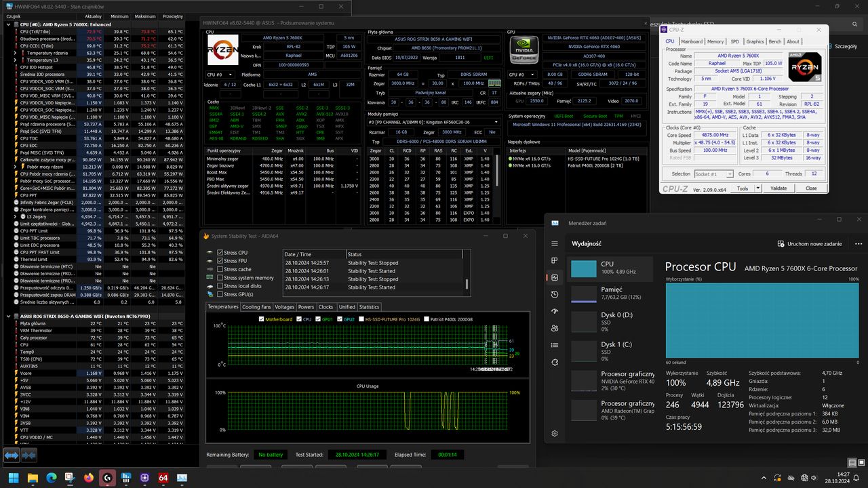The width and height of the screenshot is (868, 488).
Task: Open the GPU #0 dropdown in HWiNFO summary
Action: coord(521,75)
